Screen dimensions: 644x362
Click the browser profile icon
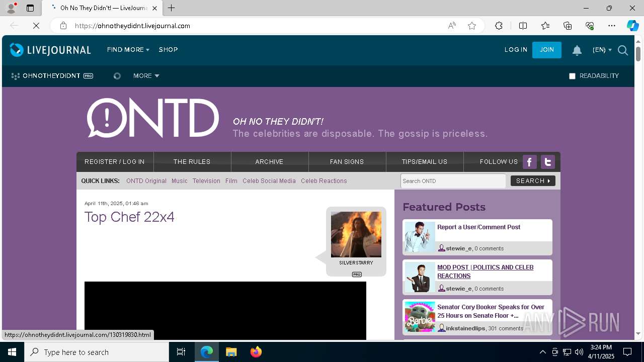tap(11, 8)
